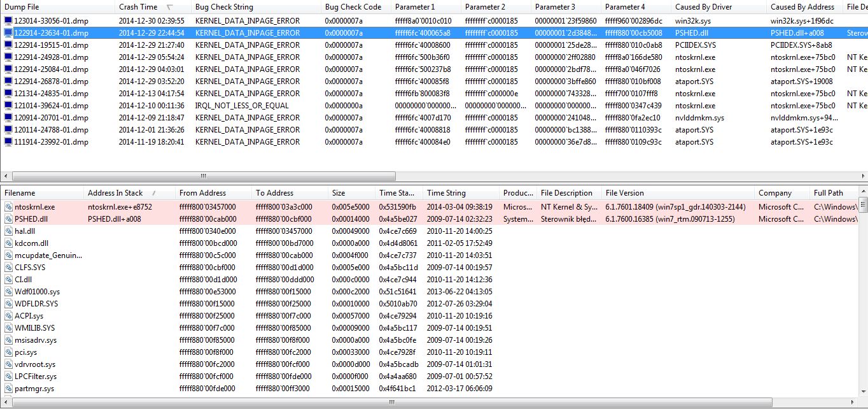Screen dimensions: 868x409
Task: Click the dump icon for 121014-39624-01.dmp
Action: [7, 106]
